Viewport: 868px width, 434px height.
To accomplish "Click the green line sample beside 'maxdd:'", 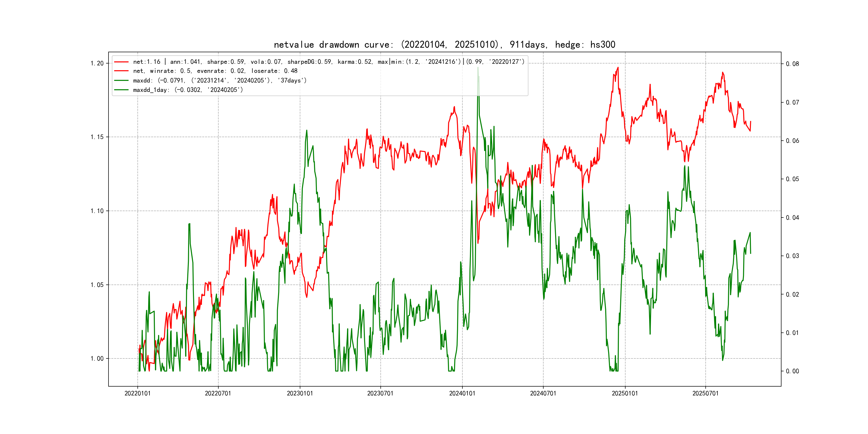I will tap(121, 81).
